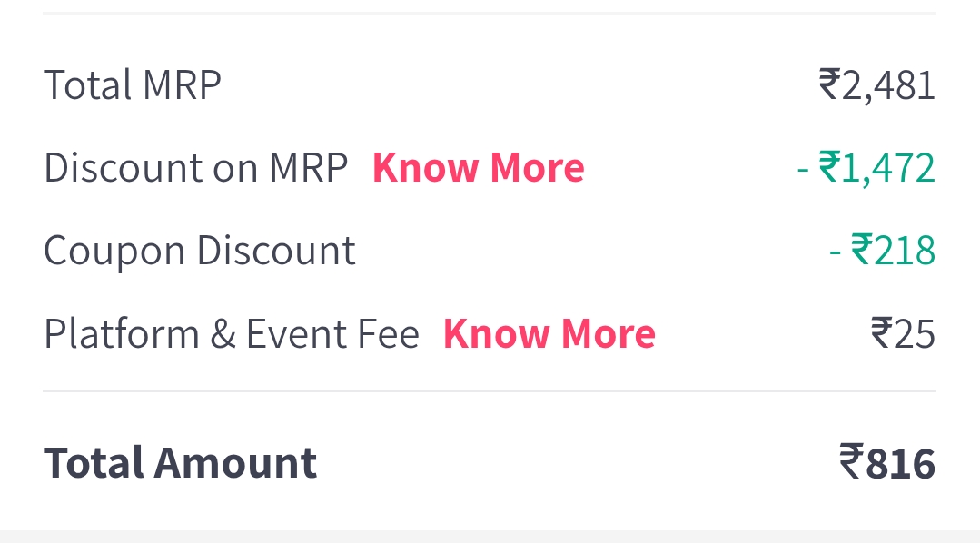Click the Total MRP label
Image resolution: width=980 pixels, height=543 pixels.
133,85
